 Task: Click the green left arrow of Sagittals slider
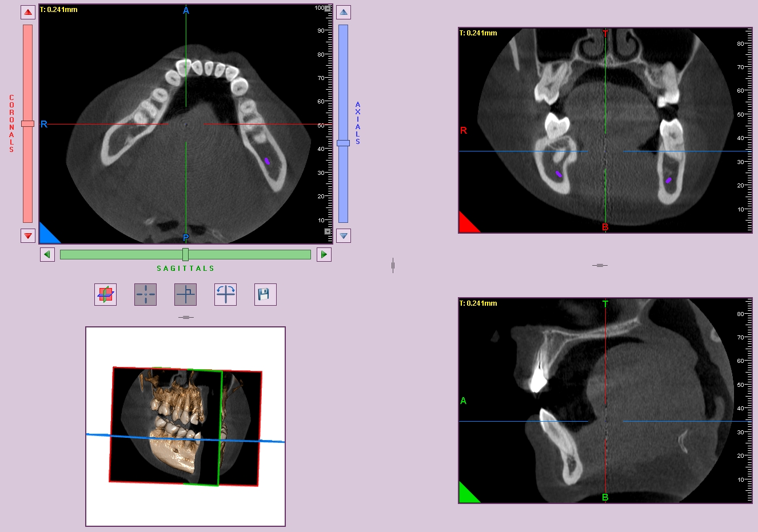click(x=47, y=254)
